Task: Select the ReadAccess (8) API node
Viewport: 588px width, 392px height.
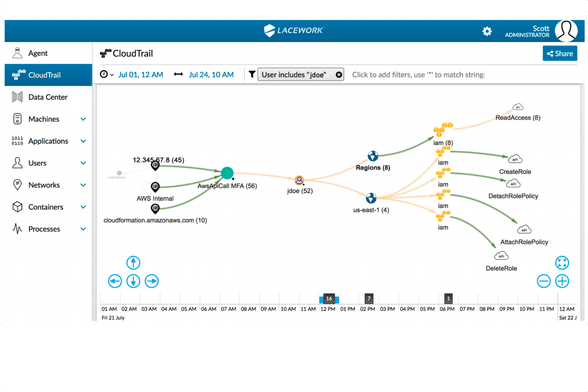Action: [518, 107]
